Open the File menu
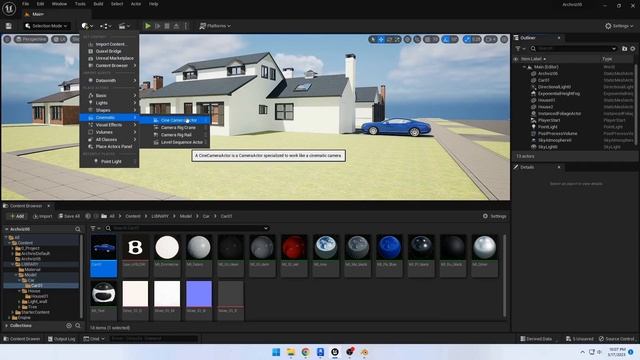The width and height of the screenshot is (640, 360). [25, 4]
